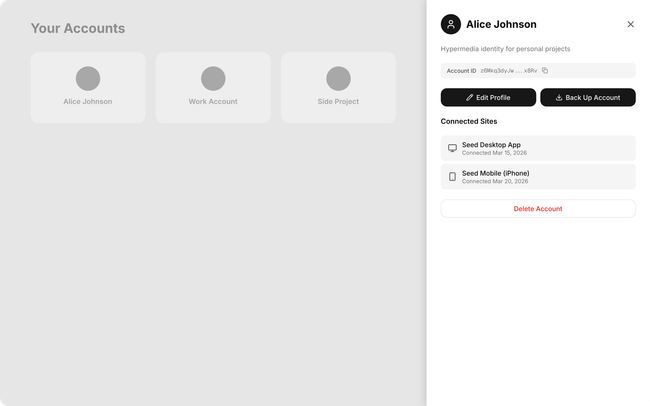Click the Account ID value field
The image size is (650, 406).
click(509, 71)
